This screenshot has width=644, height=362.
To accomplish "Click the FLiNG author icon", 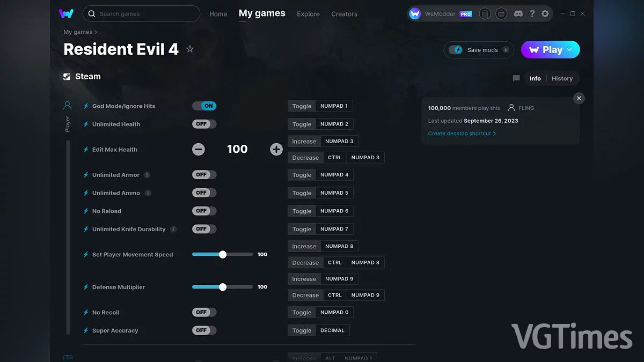I will [x=511, y=108].
